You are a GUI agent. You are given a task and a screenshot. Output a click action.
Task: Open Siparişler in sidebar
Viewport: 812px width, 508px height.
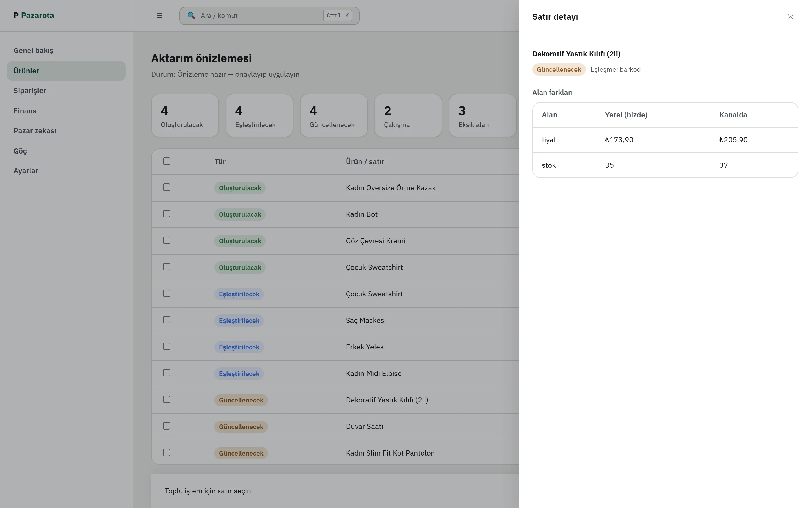[x=66, y=91]
